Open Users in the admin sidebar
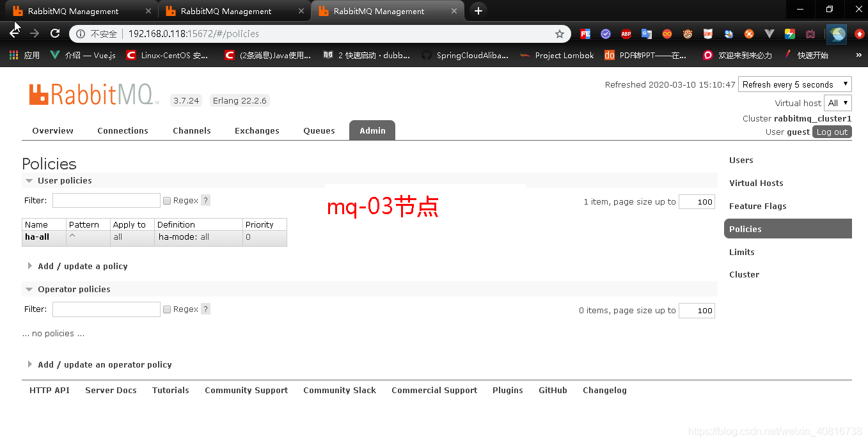This screenshot has width=868, height=443. coord(741,160)
